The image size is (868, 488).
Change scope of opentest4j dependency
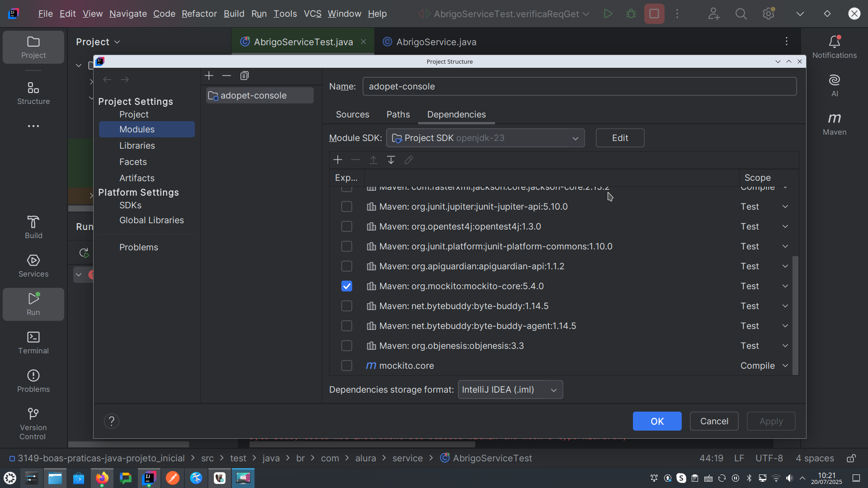(764, 226)
